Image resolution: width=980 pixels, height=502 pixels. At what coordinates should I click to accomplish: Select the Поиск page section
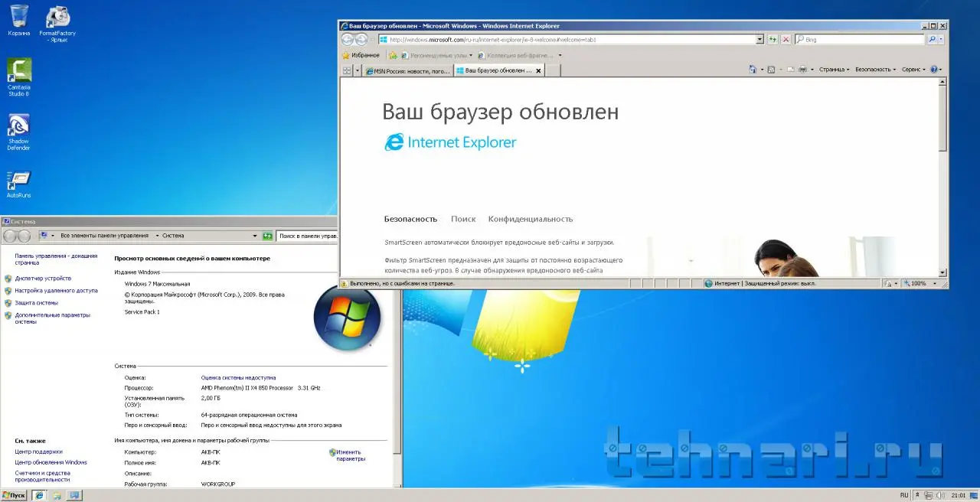[463, 219]
